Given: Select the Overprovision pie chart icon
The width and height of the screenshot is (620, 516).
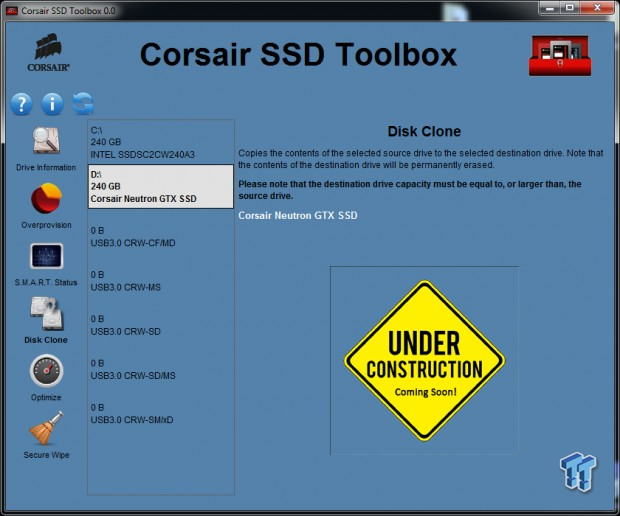Looking at the screenshot, I should (x=46, y=198).
